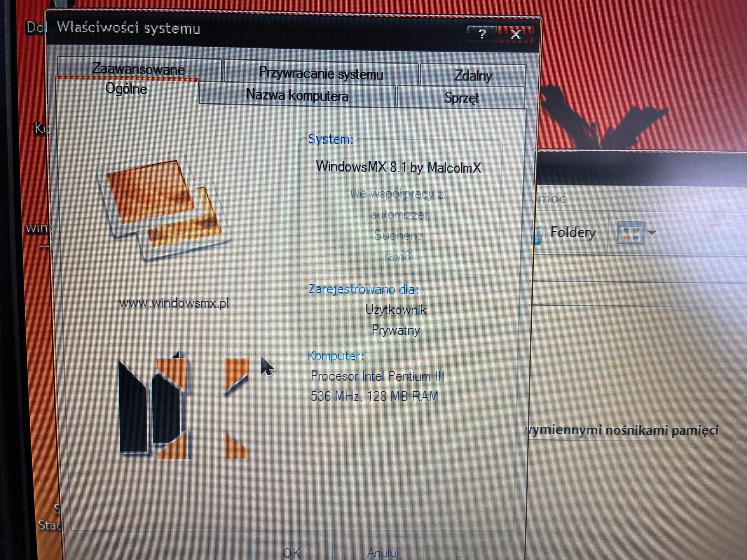The height and width of the screenshot is (560, 747).
Task: Close the Właściwości systemu dialog
Action: pyautogui.click(x=516, y=34)
